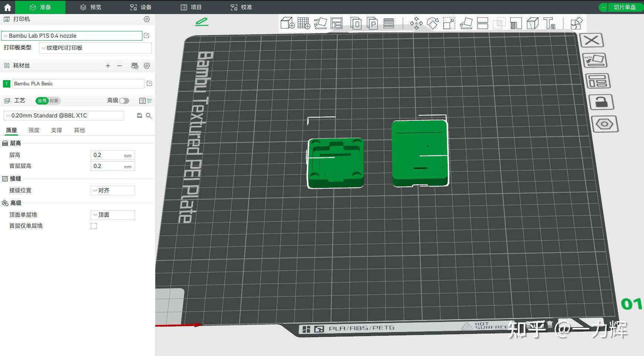This screenshot has height=356, width=644.
Task: Open the Text shape tool
Action: [549, 23]
